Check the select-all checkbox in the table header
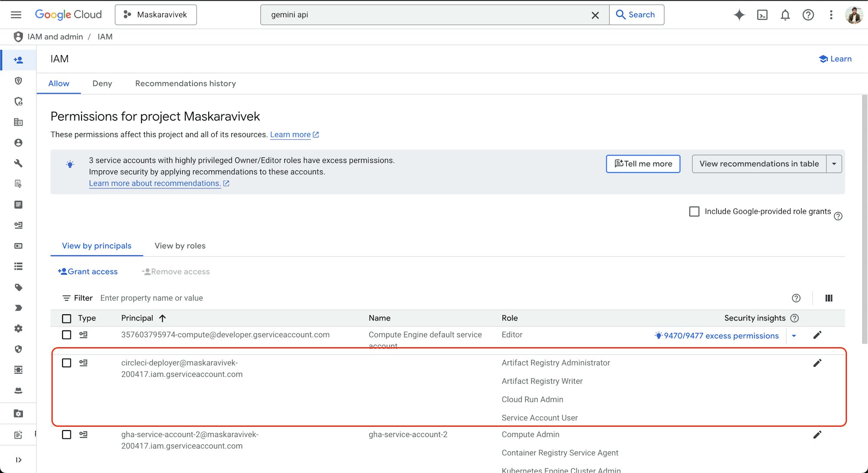The height and width of the screenshot is (473, 868). [66, 318]
